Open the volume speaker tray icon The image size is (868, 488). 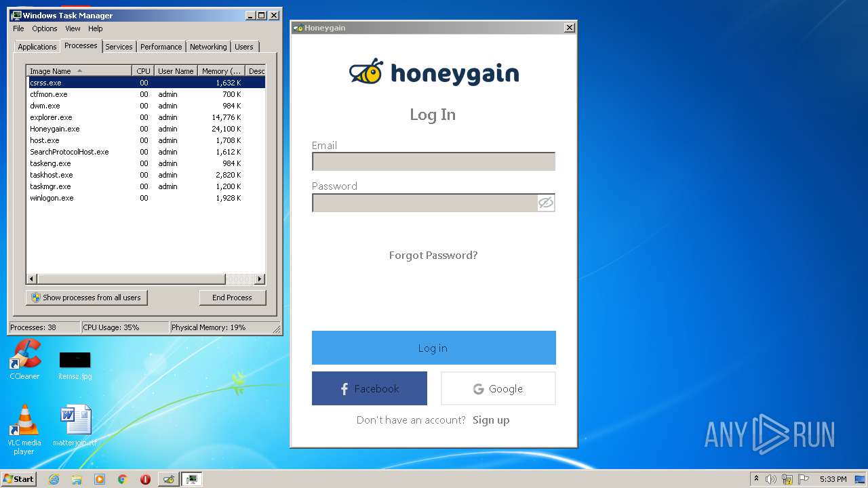[x=771, y=479]
